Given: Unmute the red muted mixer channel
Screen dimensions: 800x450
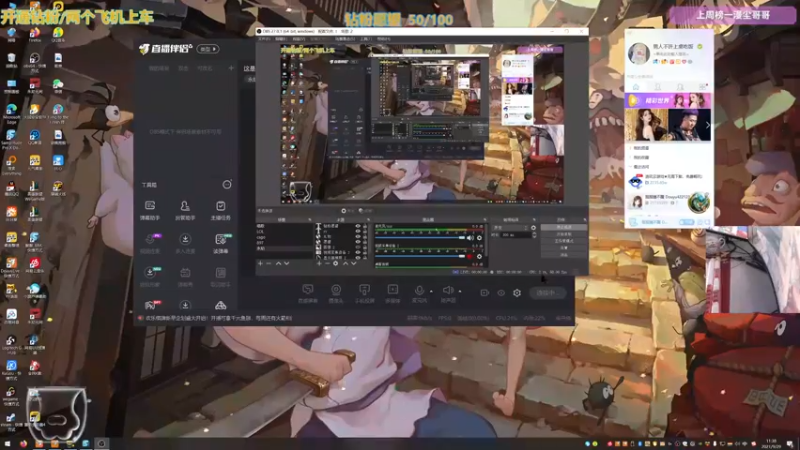Looking at the screenshot, I should coord(470,256).
